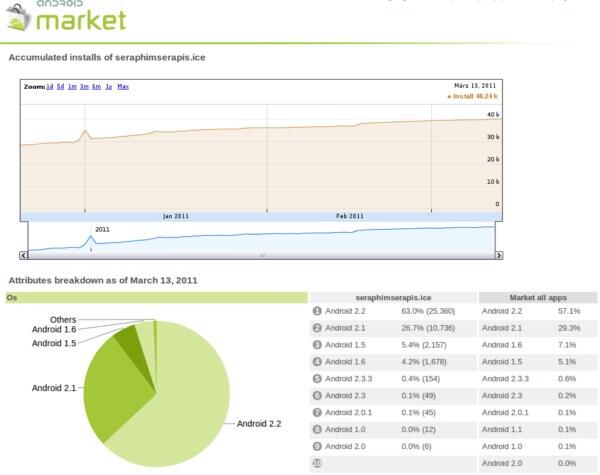600x475 pixels.
Task: Click the market-wide '29.3%' value
Action: click(569, 328)
